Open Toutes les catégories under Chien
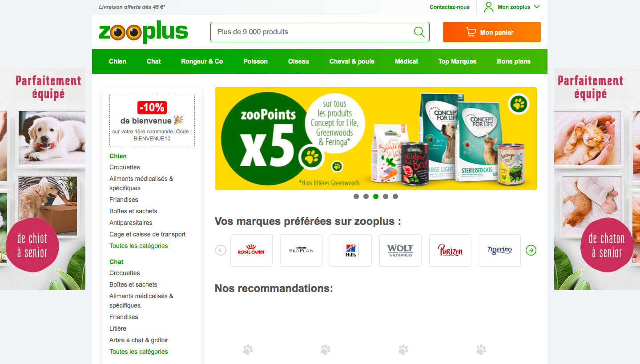 tap(139, 246)
